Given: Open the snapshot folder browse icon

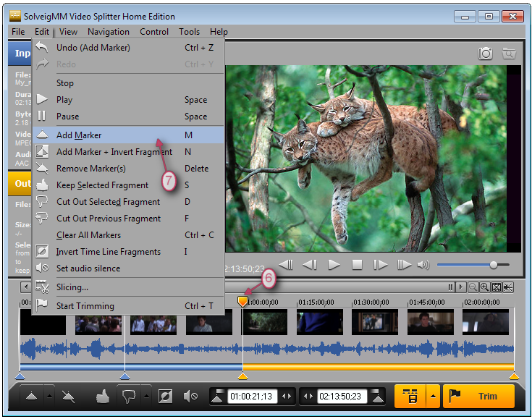Looking at the screenshot, I should 509,54.
